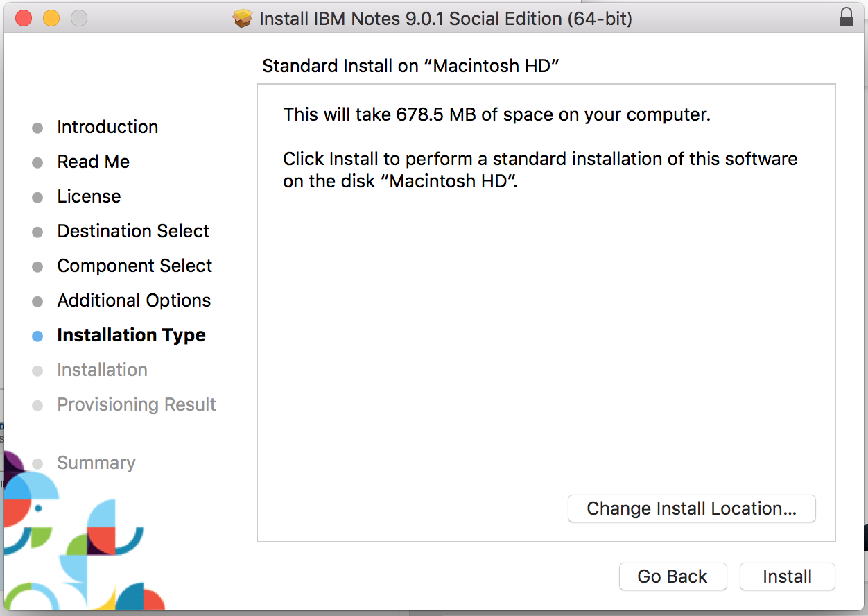Go Back to the previous installer step

point(672,576)
